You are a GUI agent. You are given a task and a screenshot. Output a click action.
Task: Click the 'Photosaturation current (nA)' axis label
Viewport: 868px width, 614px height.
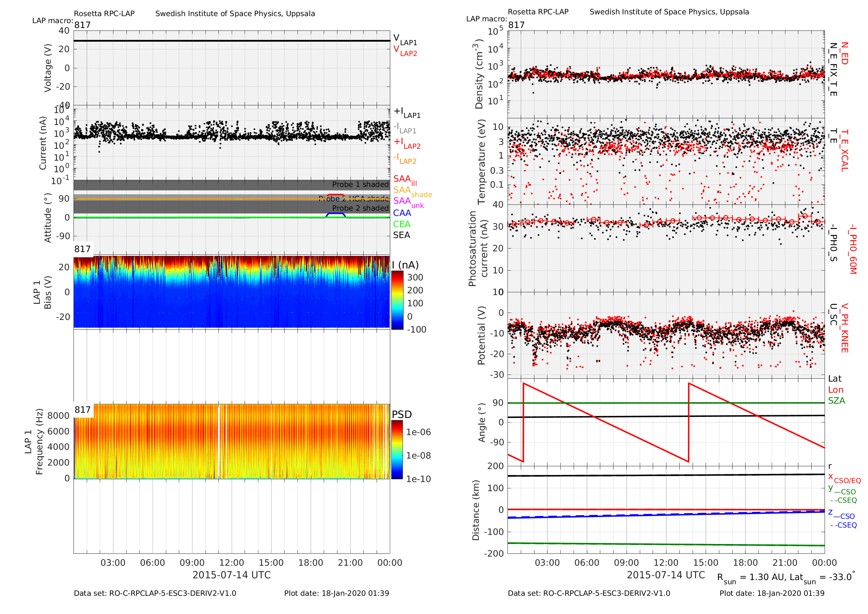[x=478, y=249]
